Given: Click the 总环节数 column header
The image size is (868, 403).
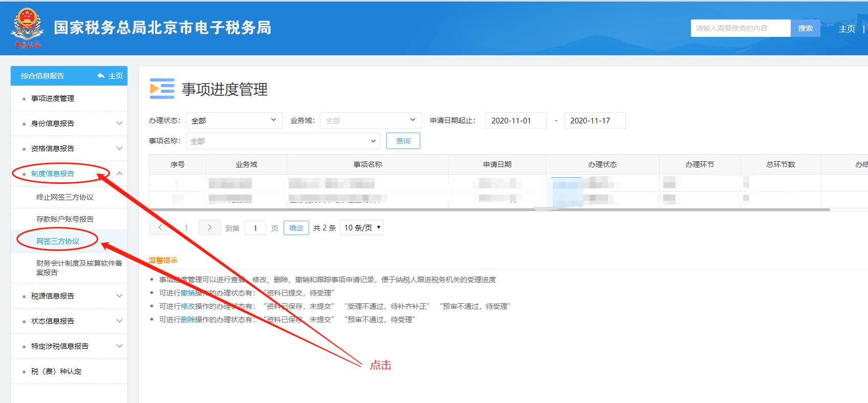Looking at the screenshot, I should (x=780, y=164).
